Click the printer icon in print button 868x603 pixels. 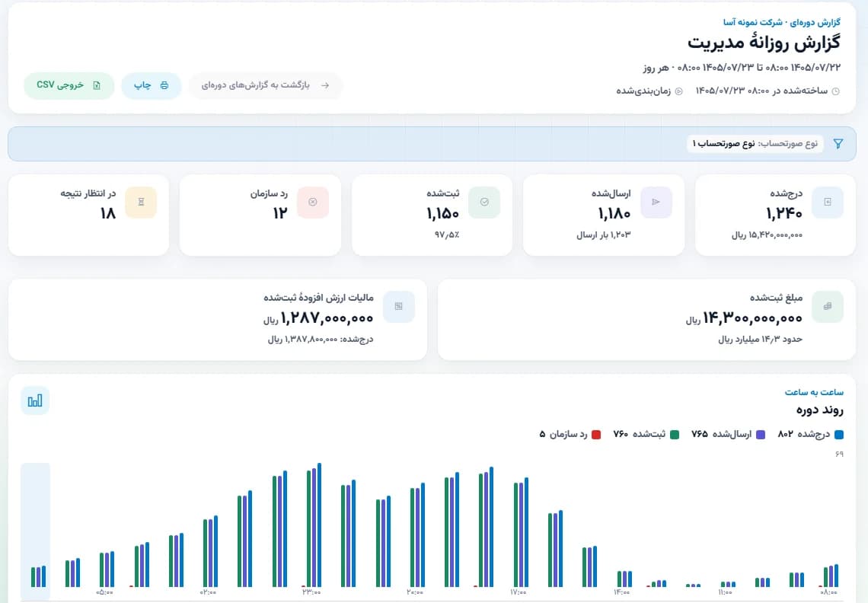coord(164,85)
